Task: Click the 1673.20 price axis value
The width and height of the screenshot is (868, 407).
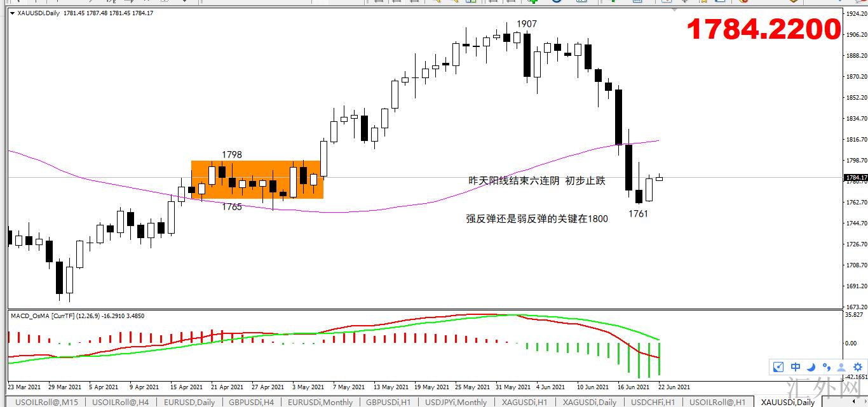Action: (855, 307)
